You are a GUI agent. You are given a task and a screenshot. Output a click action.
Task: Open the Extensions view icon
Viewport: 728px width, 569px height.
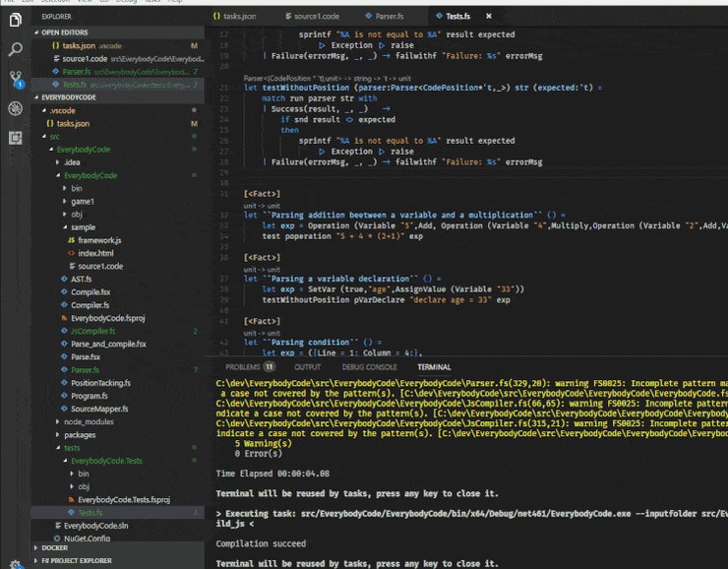pyautogui.click(x=16, y=138)
